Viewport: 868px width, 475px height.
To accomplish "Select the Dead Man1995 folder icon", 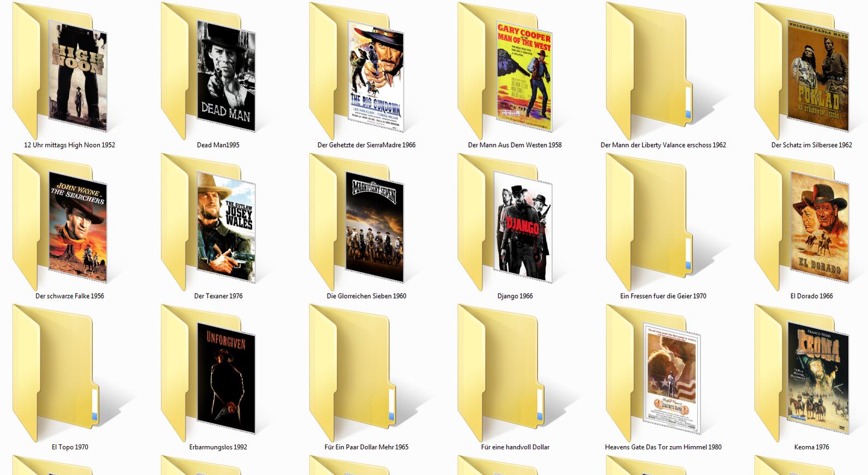I will tap(209, 71).
